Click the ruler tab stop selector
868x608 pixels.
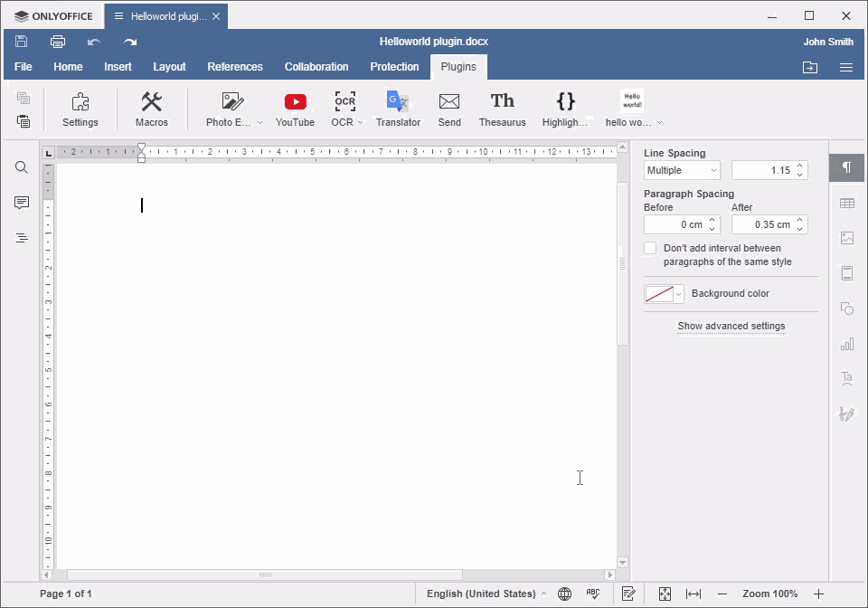[x=49, y=154]
